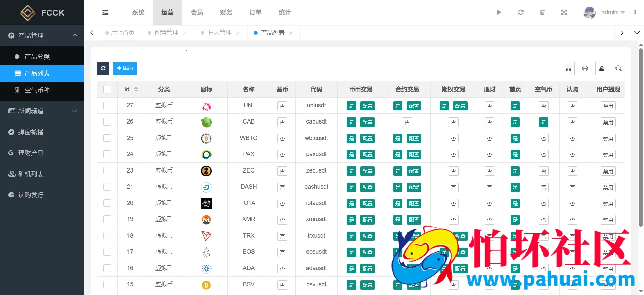Close the 产品列表 tab
The height and width of the screenshot is (295, 644).
click(291, 33)
